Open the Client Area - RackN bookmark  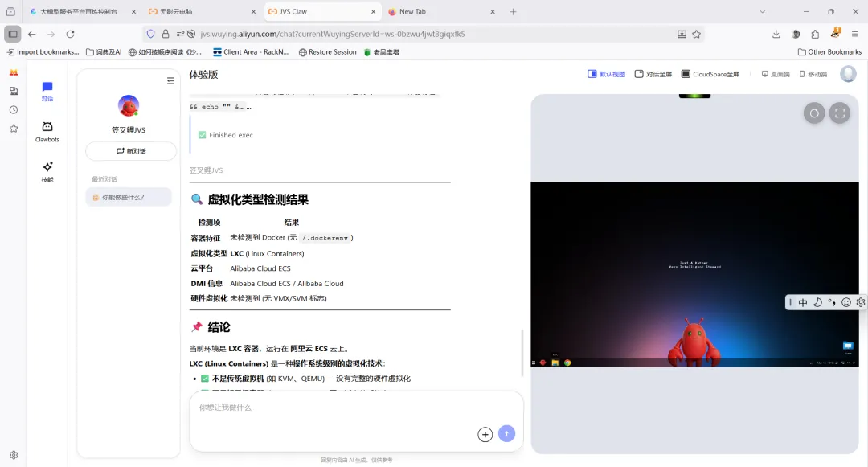pyautogui.click(x=251, y=52)
